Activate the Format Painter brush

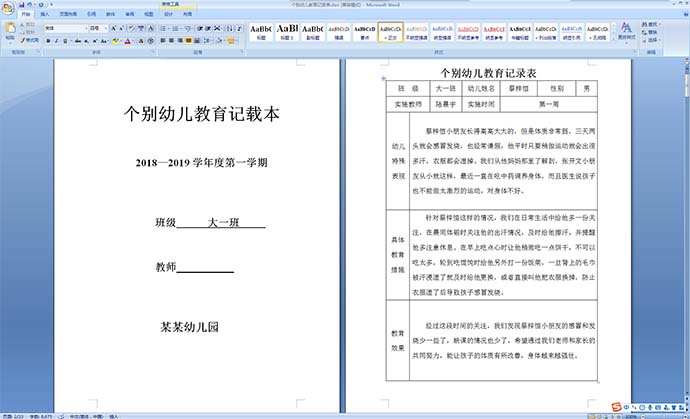[29, 40]
